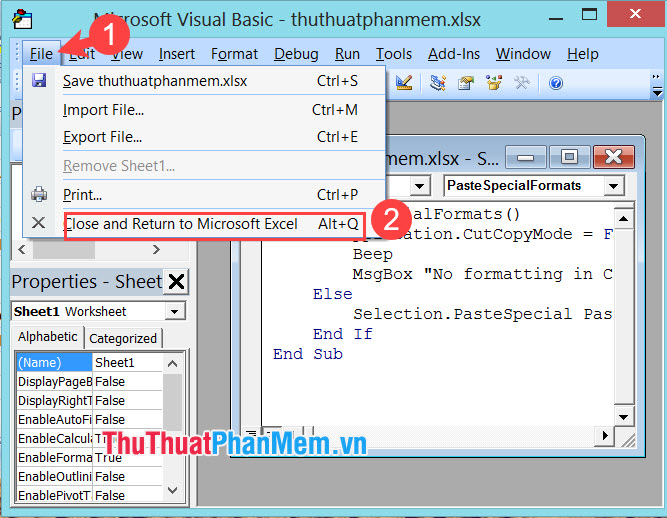667x518 pixels.
Task: Click the False value for EnableAutoFi
Action: click(x=128, y=419)
